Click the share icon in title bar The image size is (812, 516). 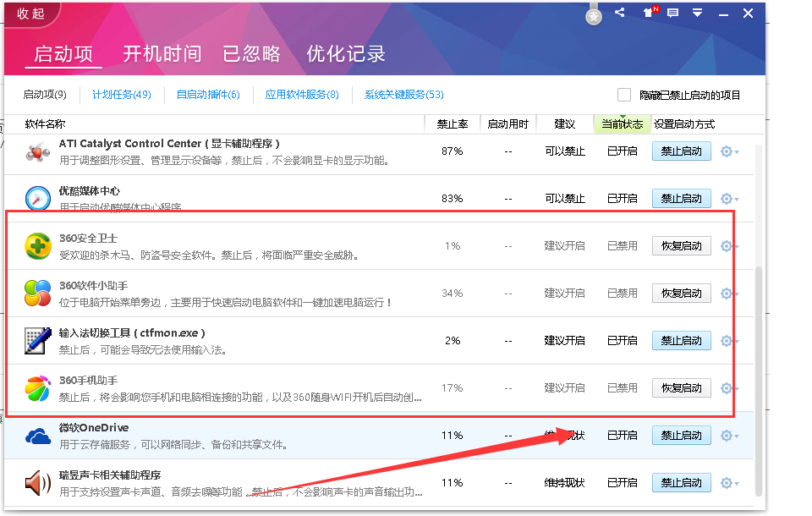click(619, 13)
